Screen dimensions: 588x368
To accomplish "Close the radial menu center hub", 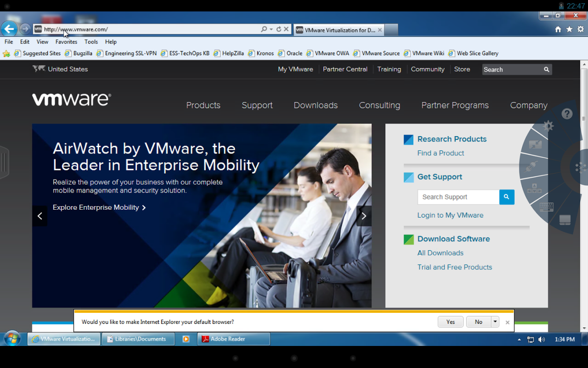I will [581, 167].
